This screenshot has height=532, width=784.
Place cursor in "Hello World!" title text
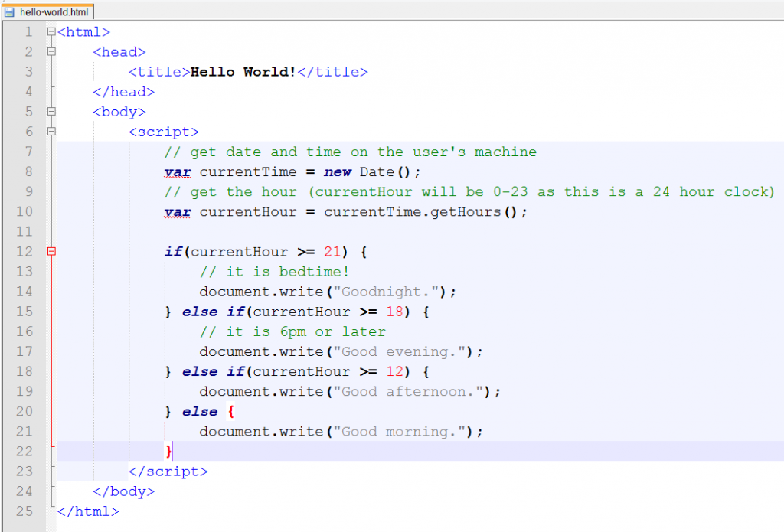point(243,72)
